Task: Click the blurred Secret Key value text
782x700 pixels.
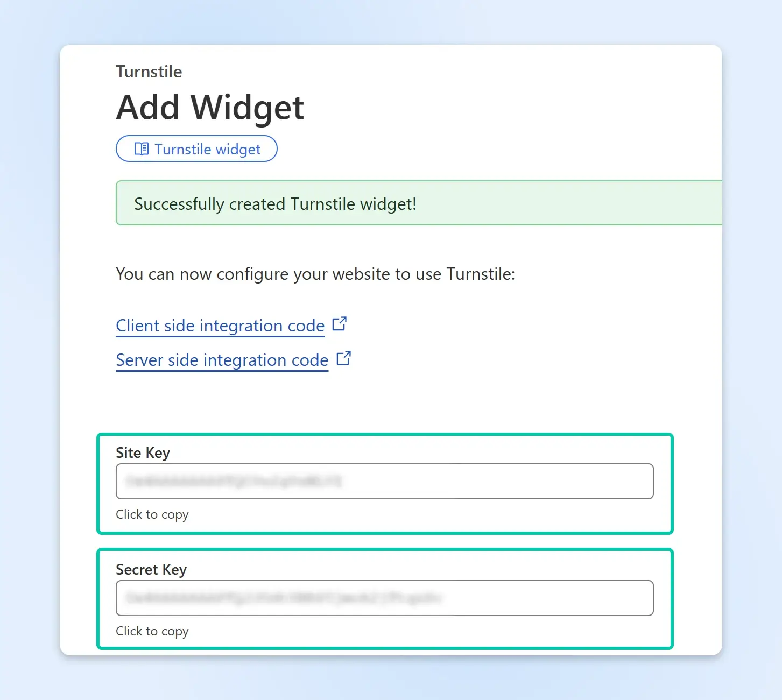Action: click(284, 598)
